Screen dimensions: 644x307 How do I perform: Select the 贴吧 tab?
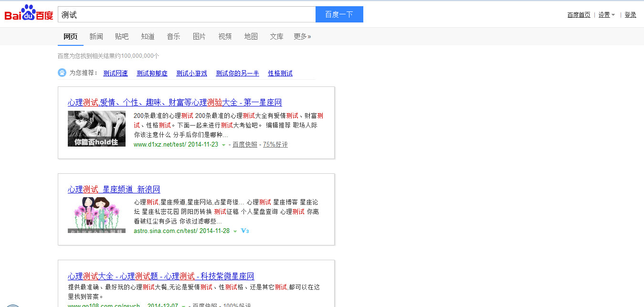[122, 36]
